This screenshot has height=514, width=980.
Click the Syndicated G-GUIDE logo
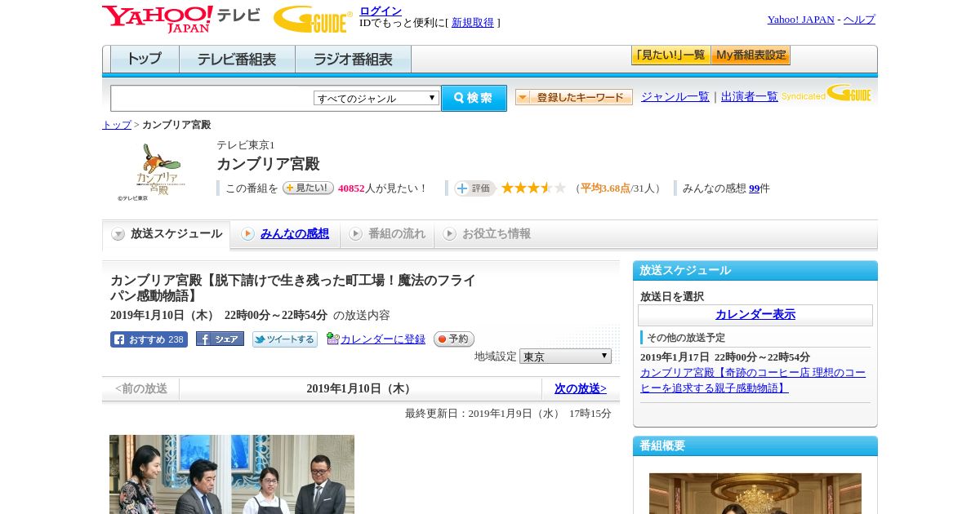click(x=826, y=93)
